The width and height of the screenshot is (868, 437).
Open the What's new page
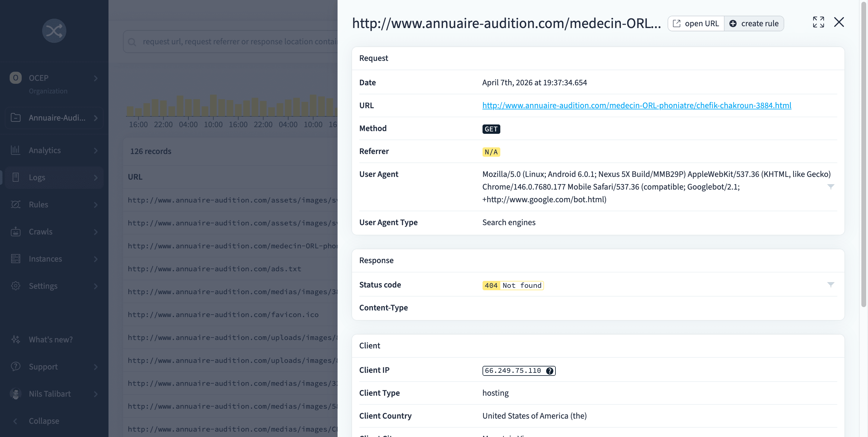(54, 339)
